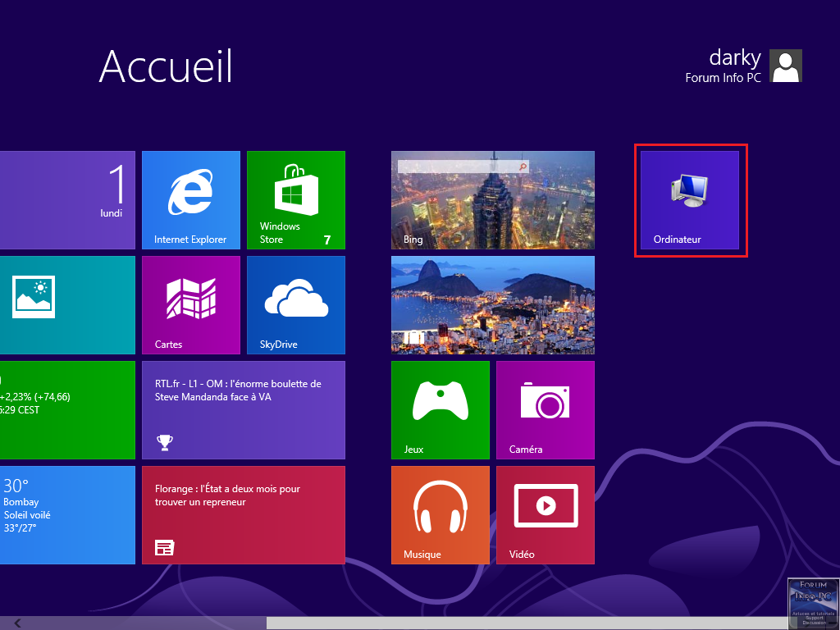
Task: Launch the Windows Store tile
Action: tap(295, 199)
